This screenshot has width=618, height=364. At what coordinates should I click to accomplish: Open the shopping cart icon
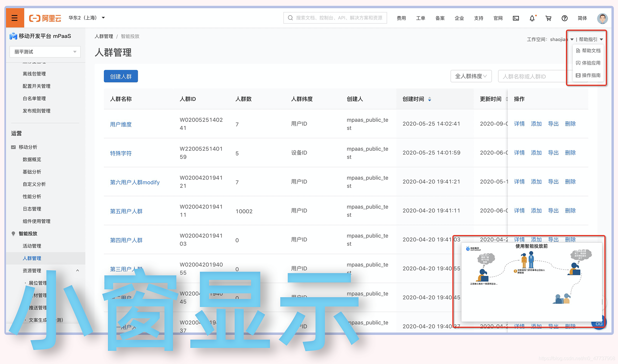tap(548, 18)
